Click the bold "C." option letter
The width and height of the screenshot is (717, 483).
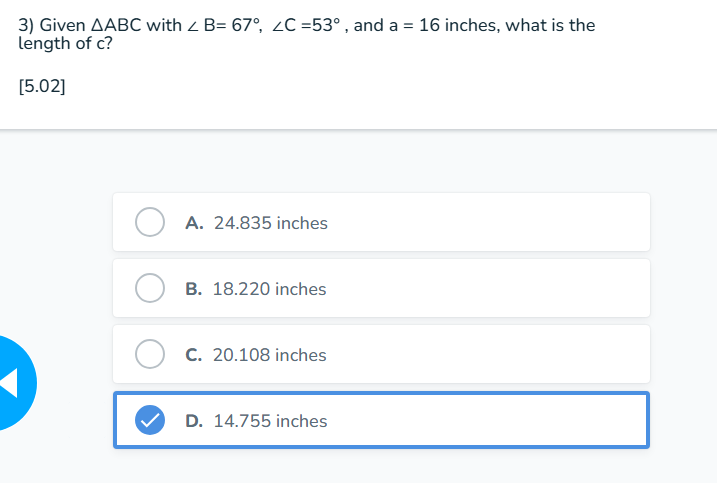pyautogui.click(x=194, y=355)
